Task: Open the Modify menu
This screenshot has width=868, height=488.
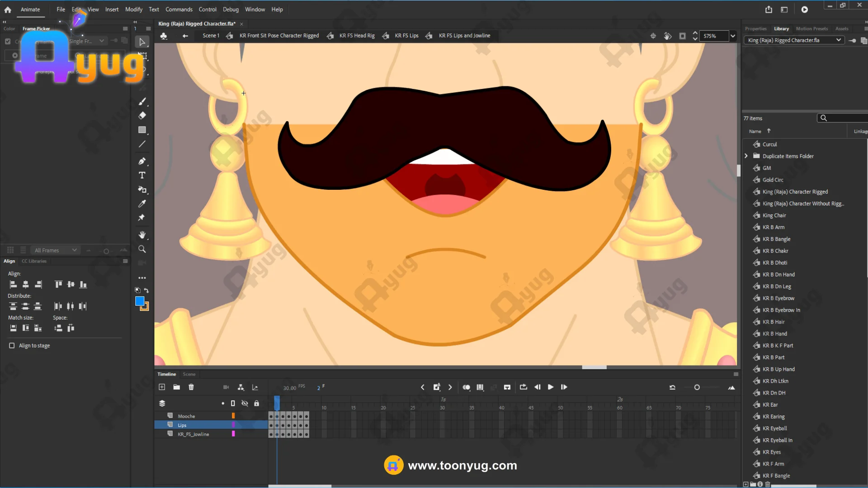Action: tap(133, 9)
